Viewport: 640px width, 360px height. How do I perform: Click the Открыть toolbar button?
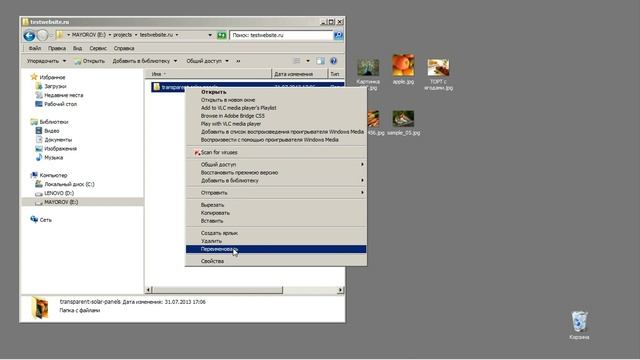tap(90, 61)
